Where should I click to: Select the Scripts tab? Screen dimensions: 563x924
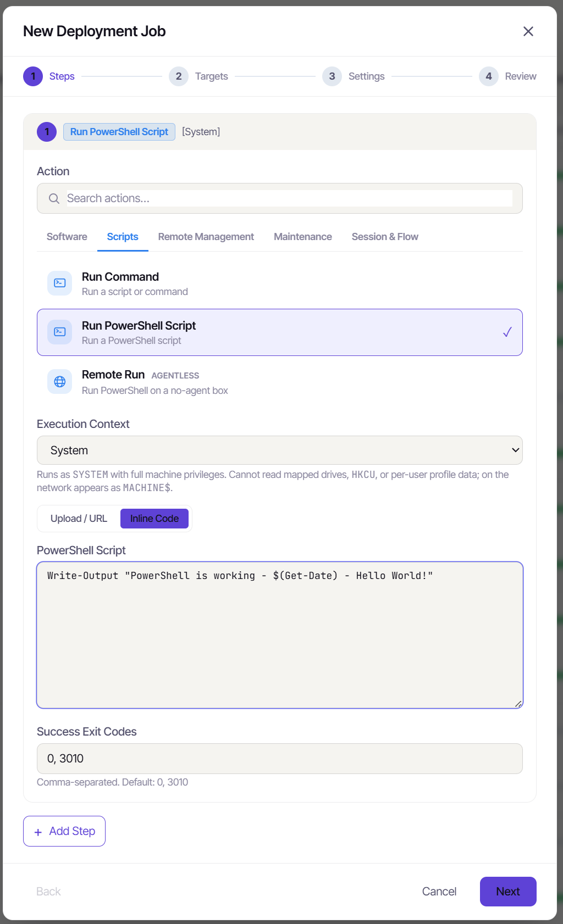click(123, 237)
